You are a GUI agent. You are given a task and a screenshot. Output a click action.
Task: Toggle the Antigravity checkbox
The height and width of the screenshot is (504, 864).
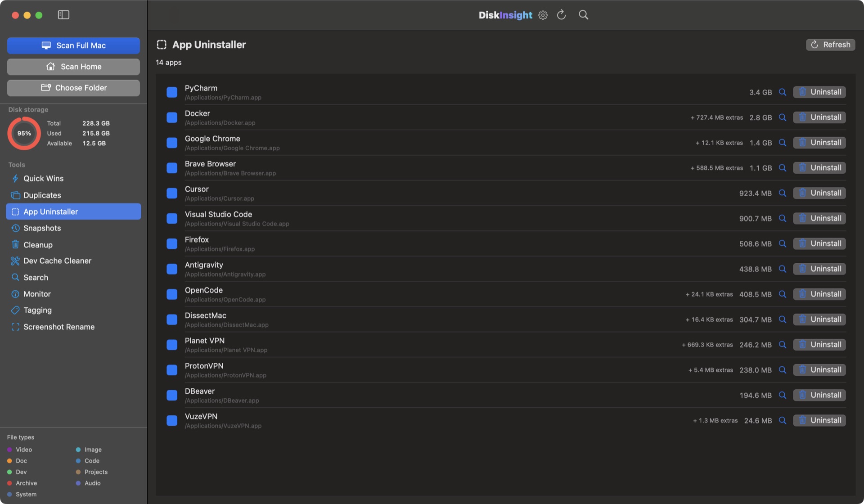[172, 269]
